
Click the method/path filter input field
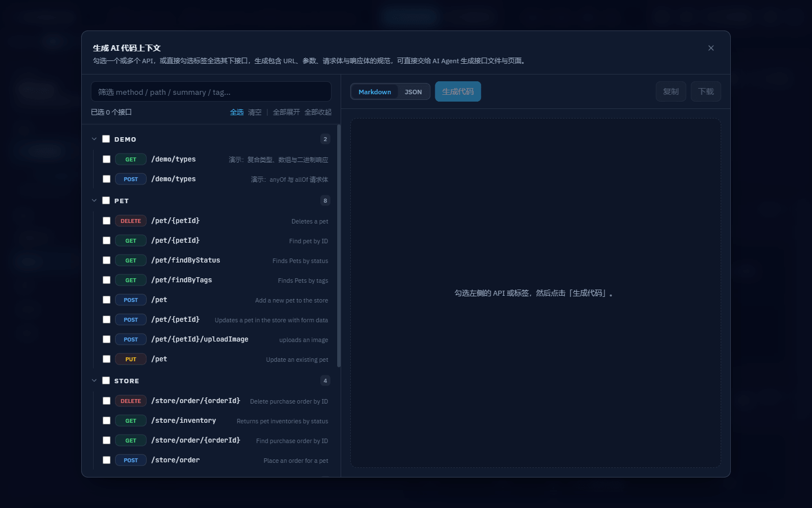point(211,92)
